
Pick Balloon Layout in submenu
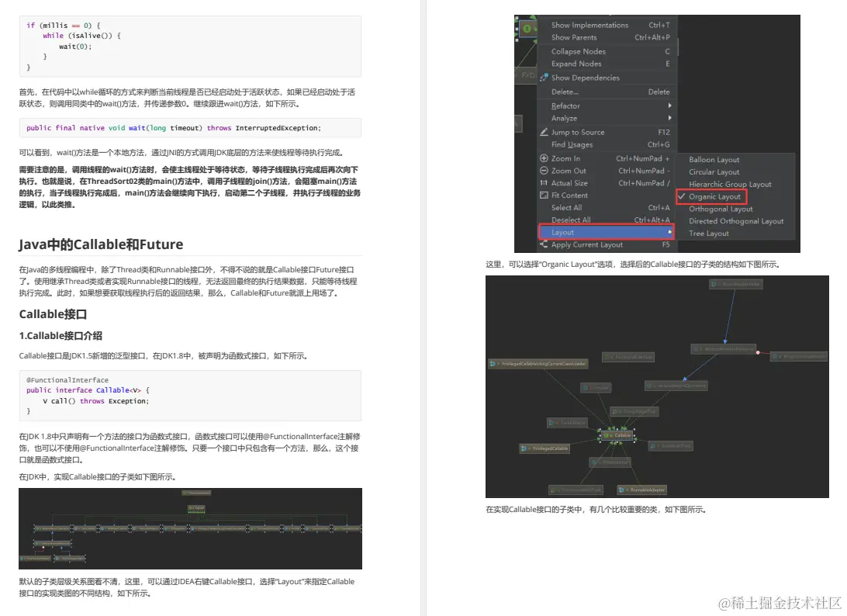click(x=714, y=159)
